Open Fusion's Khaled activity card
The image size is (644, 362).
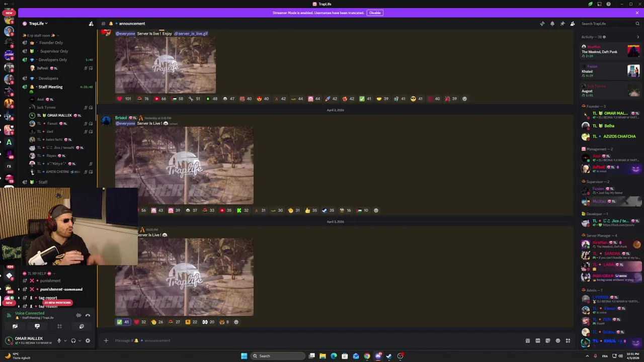click(611, 71)
